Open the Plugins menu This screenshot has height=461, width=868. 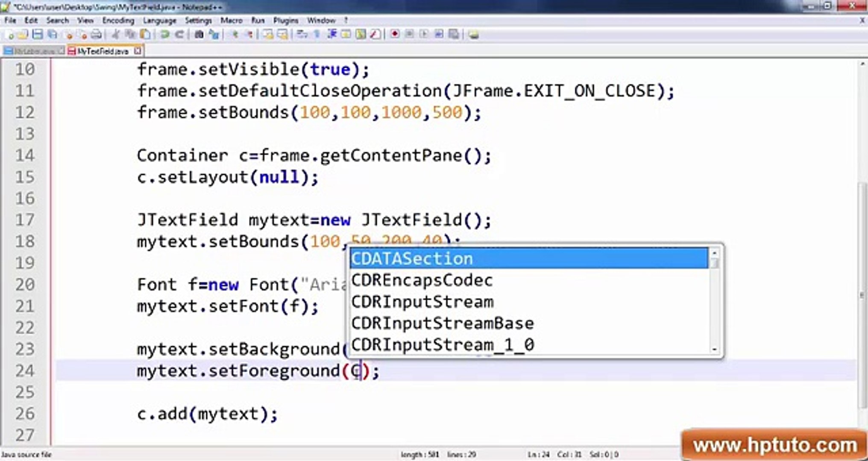click(285, 20)
